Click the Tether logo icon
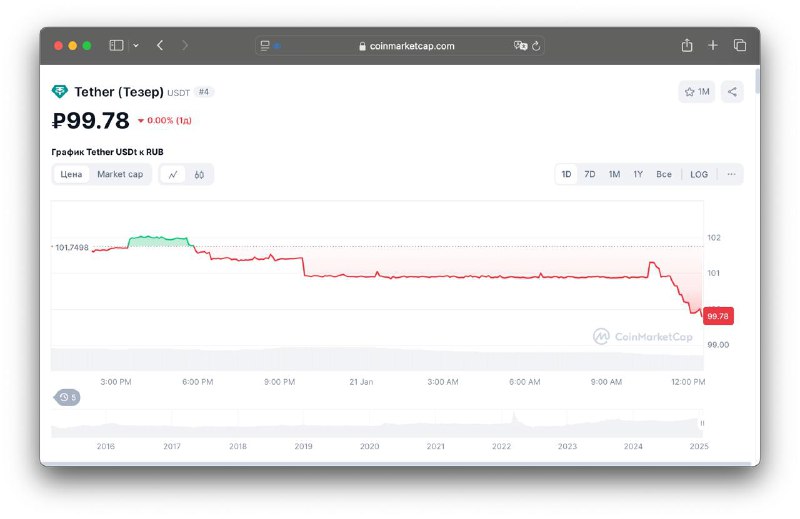The width and height of the screenshot is (800, 519). [x=60, y=92]
